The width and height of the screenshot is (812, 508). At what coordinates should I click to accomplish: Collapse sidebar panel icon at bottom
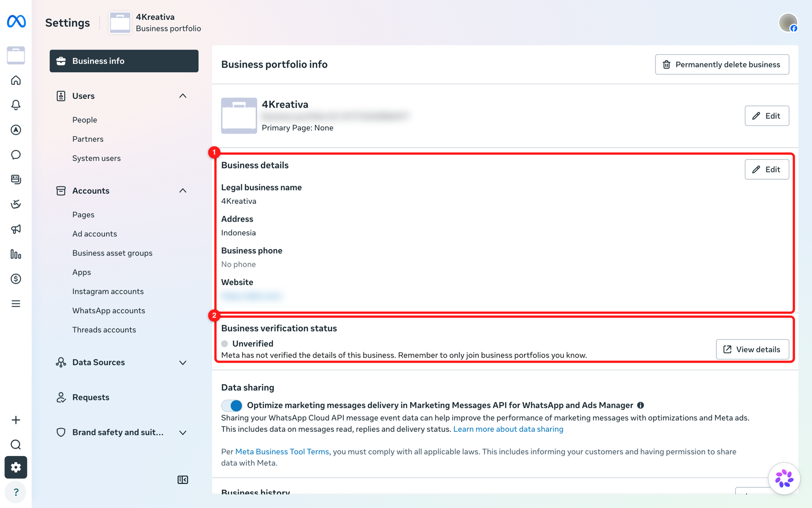183,480
